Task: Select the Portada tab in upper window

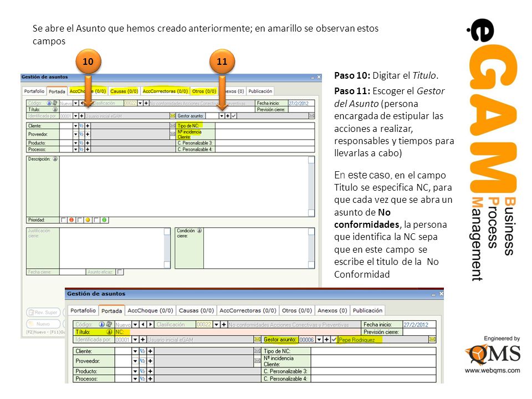Action: pyautogui.click(x=57, y=91)
